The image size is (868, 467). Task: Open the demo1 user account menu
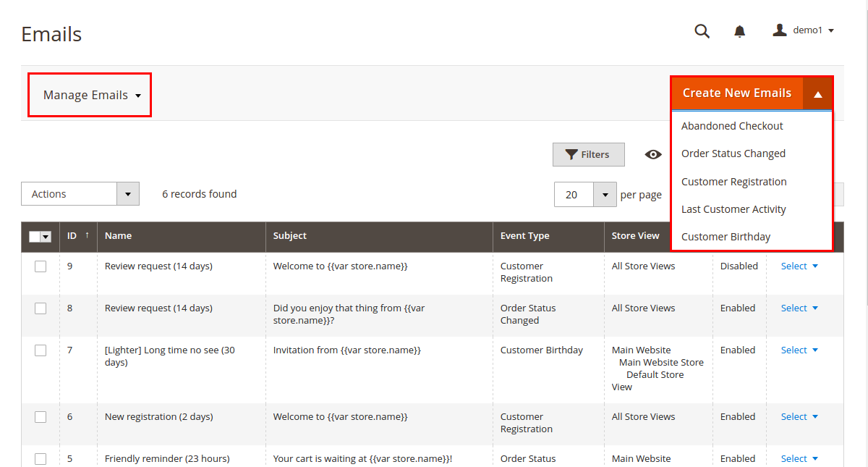click(804, 30)
